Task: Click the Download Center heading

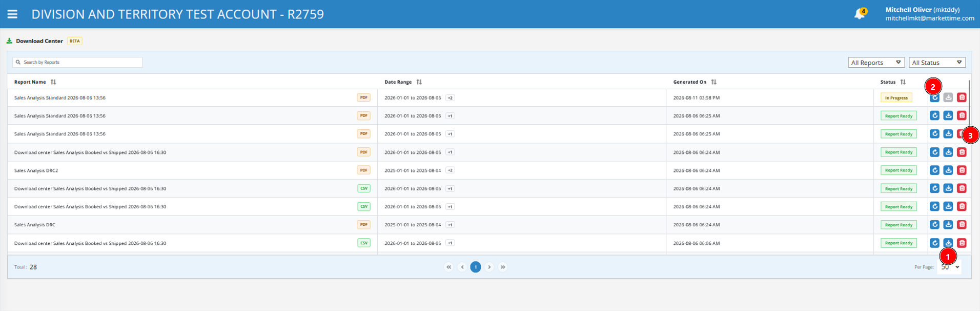Action: 39,41
